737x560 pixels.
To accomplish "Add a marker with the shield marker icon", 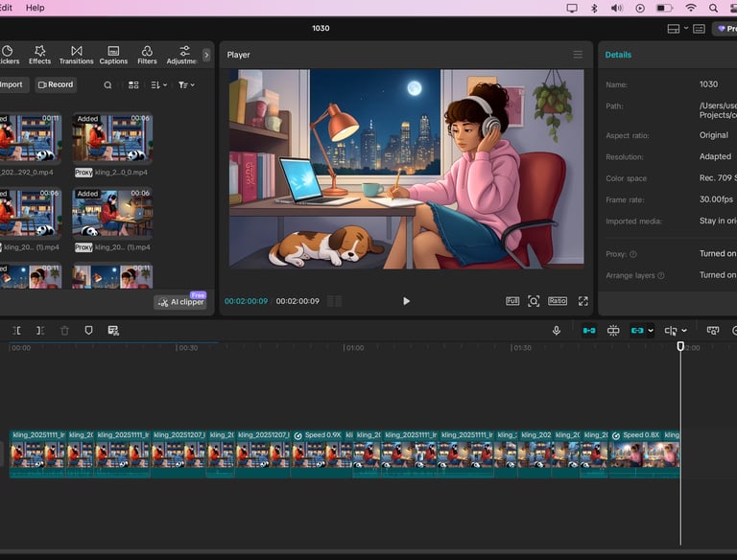I will 88,331.
